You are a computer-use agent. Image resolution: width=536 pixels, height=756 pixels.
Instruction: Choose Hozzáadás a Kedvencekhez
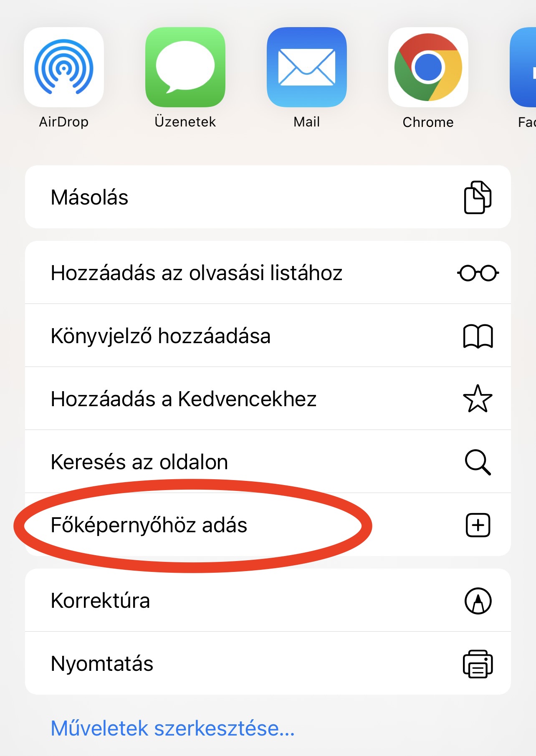coord(268,399)
